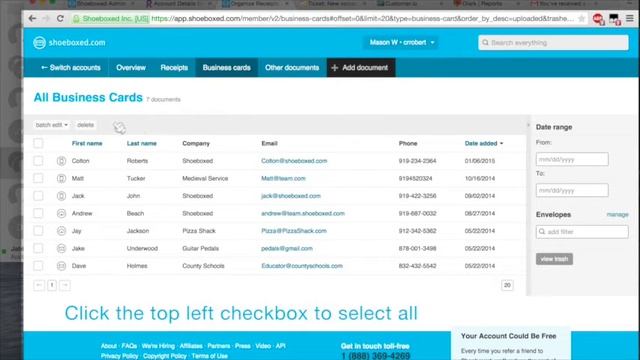Click email link Educator@countyschools.com
The width and height of the screenshot is (640, 360).
pyautogui.click(x=302, y=266)
